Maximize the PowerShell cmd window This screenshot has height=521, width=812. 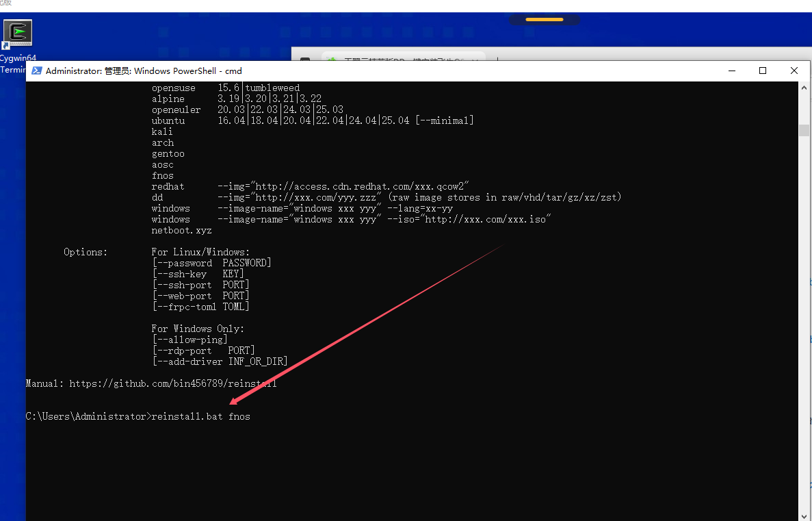tap(763, 71)
